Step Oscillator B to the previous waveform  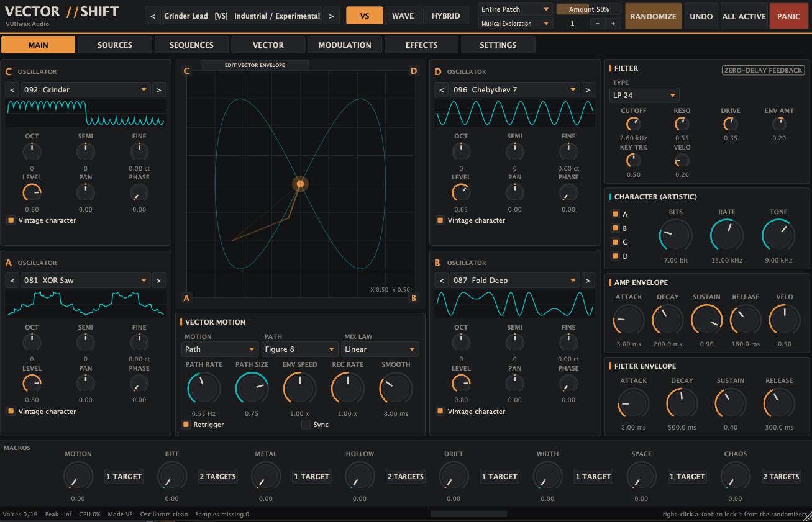441,281
